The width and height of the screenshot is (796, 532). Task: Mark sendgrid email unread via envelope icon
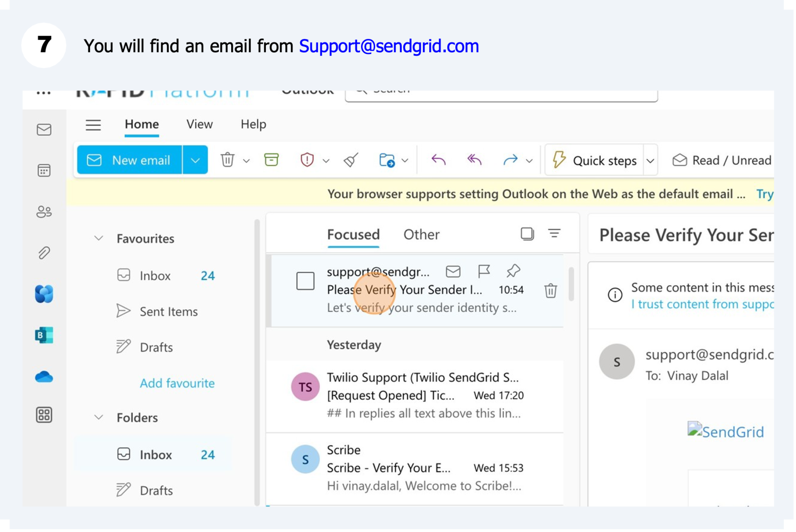coord(453,271)
